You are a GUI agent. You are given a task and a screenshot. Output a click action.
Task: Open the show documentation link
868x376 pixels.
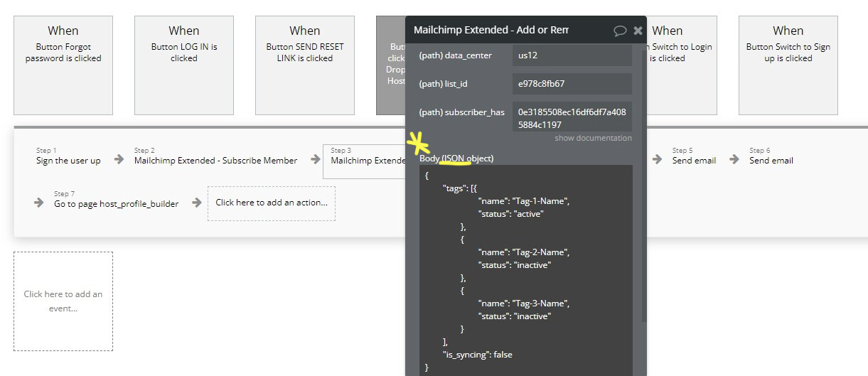(593, 138)
